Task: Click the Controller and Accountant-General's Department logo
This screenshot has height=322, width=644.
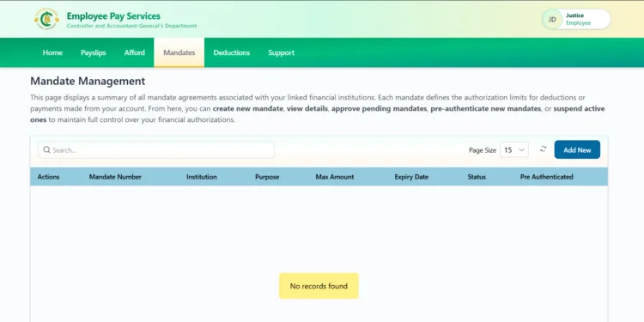Action: [46, 19]
